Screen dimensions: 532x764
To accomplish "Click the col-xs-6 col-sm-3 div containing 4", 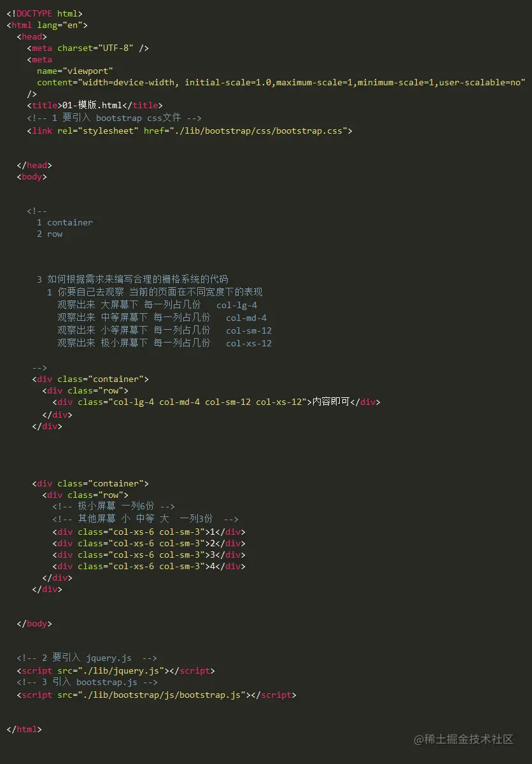I will 149,566.
